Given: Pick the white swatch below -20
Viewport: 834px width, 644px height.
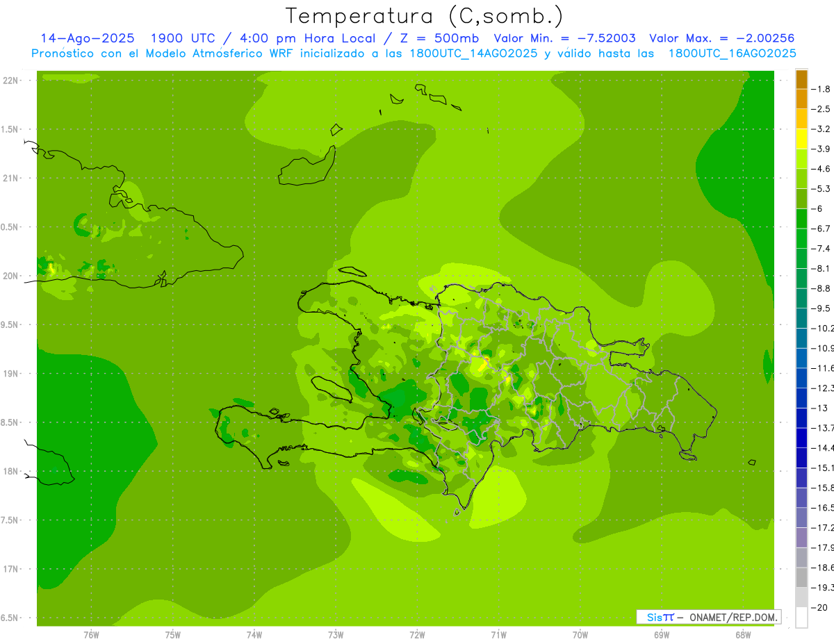Looking at the screenshot, I should pos(801,618).
